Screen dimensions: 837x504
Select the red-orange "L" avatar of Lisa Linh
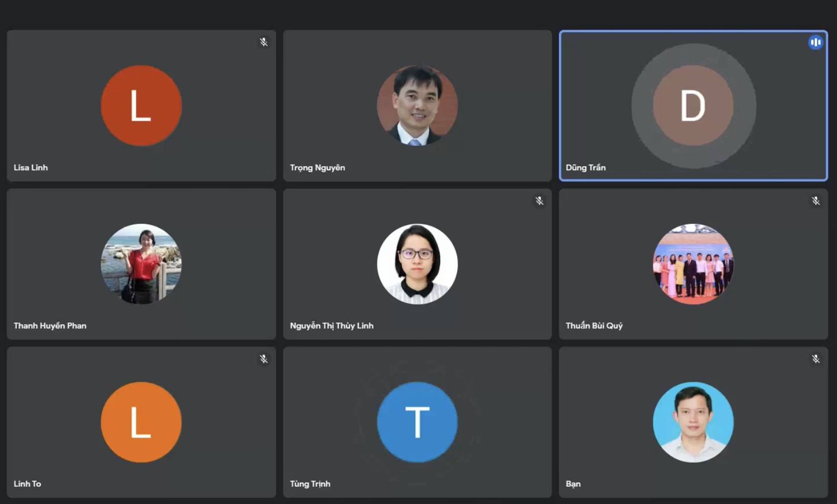tap(141, 106)
